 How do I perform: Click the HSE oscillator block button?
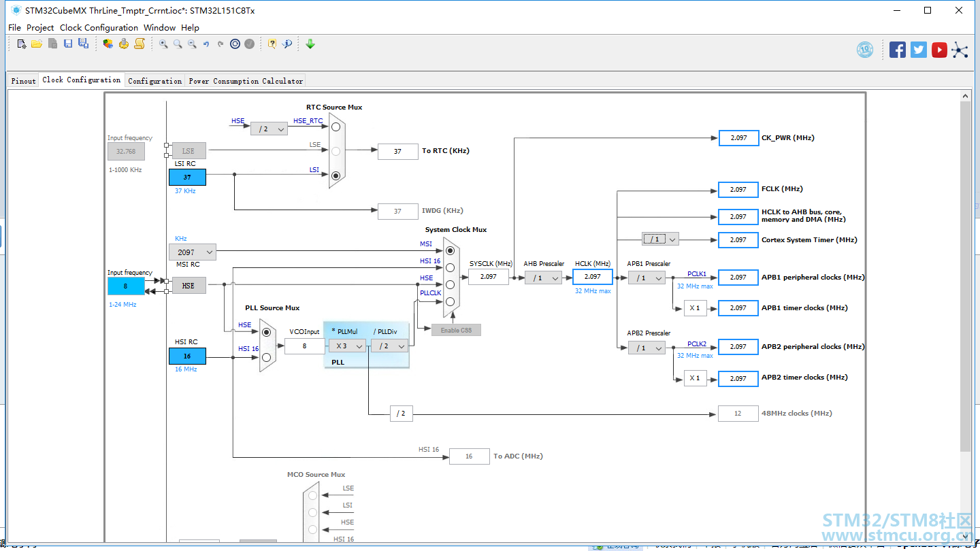(189, 286)
